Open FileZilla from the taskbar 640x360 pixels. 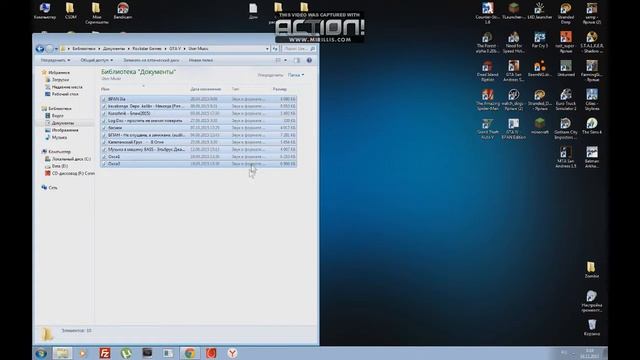(105, 353)
